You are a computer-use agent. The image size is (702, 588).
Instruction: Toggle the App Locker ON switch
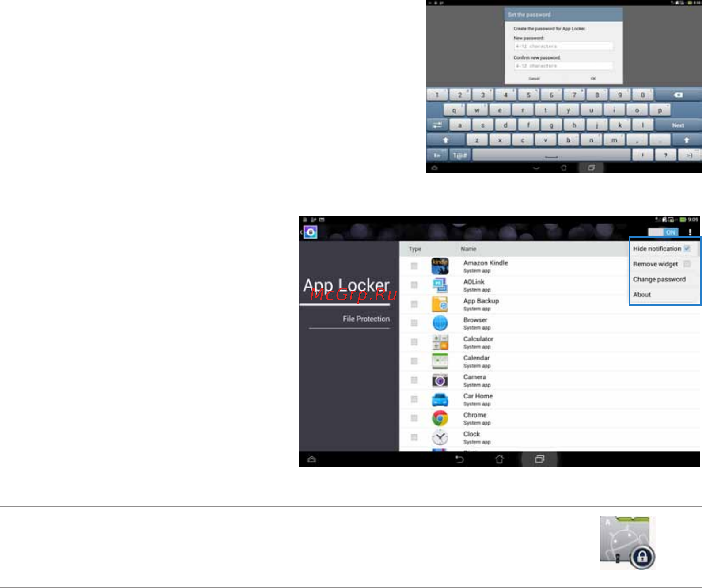click(x=663, y=232)
